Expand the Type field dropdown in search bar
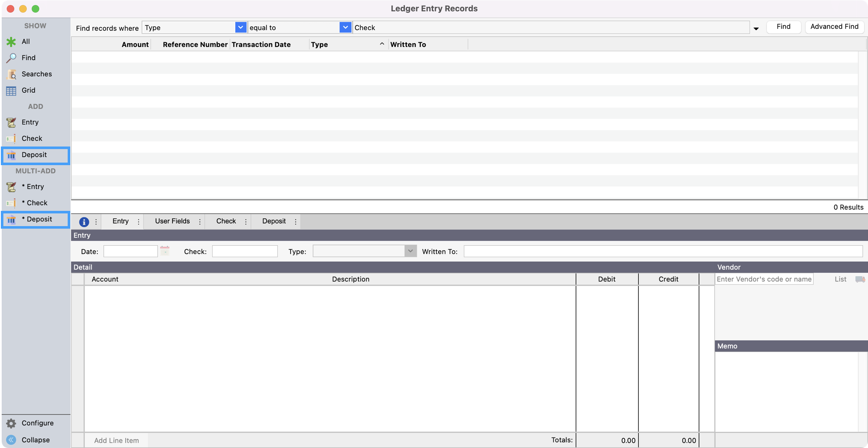This screenshot has height=448, width=868. pos(240,28)
